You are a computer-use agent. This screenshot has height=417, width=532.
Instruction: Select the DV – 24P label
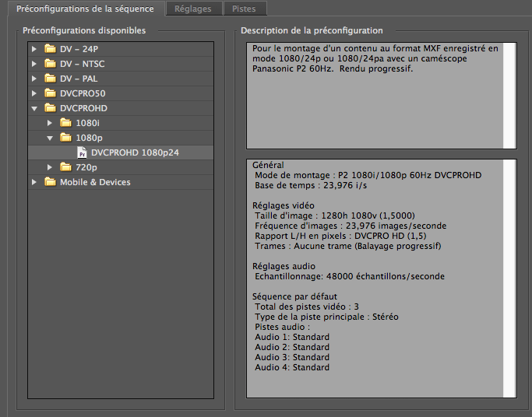[x=79, y=49]
